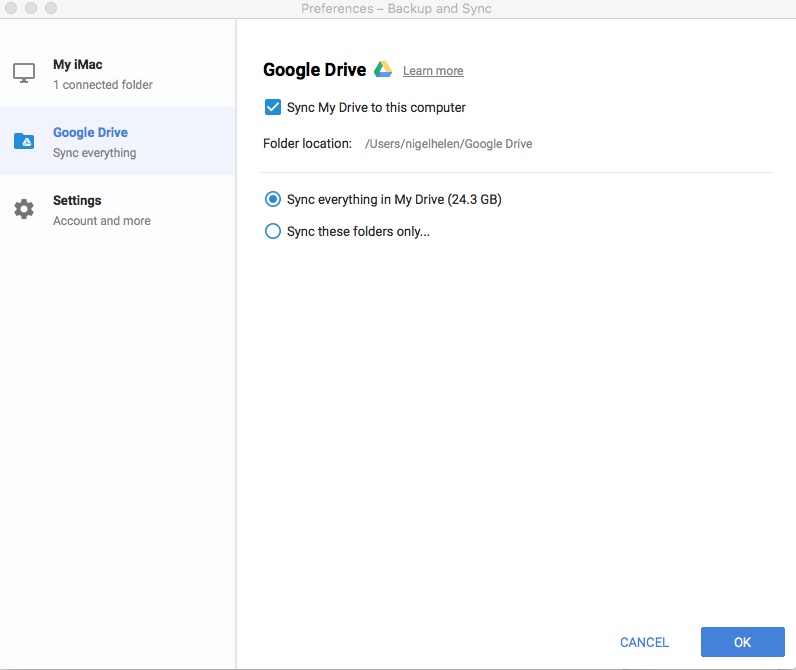The image size is (796, 670).
Task: Click the folder location path text
Action: 448,144
